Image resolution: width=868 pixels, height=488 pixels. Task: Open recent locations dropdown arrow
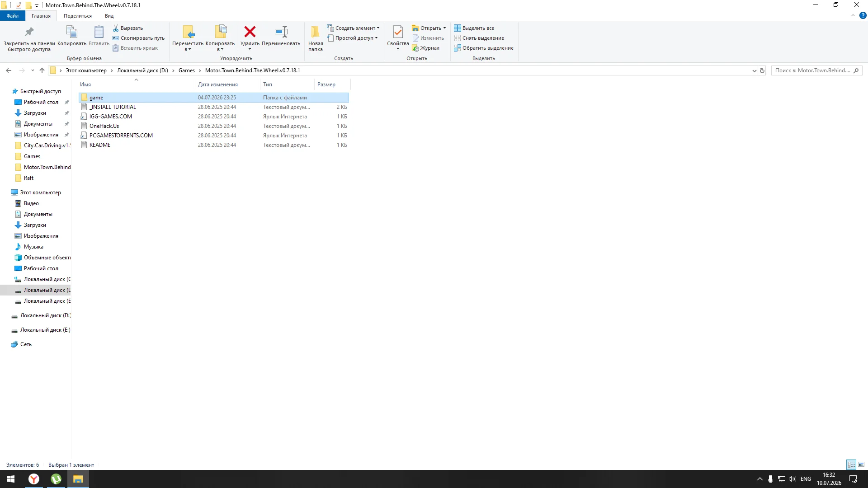[33, 70]
